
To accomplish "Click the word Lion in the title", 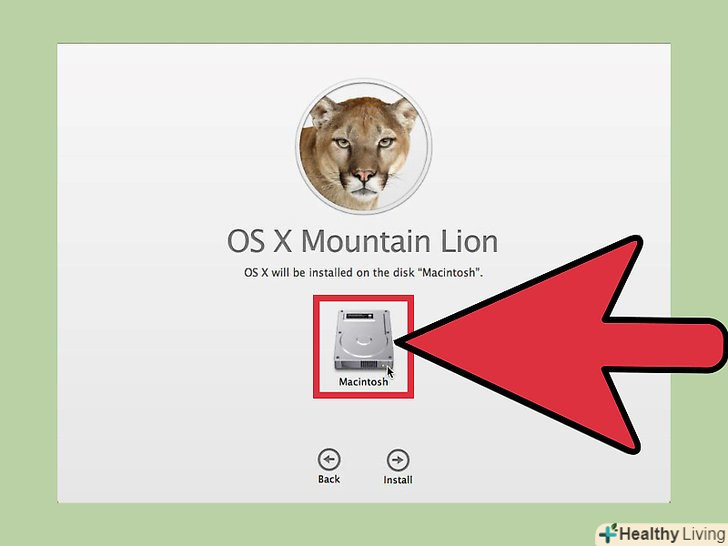I will (x=469, y=241).
